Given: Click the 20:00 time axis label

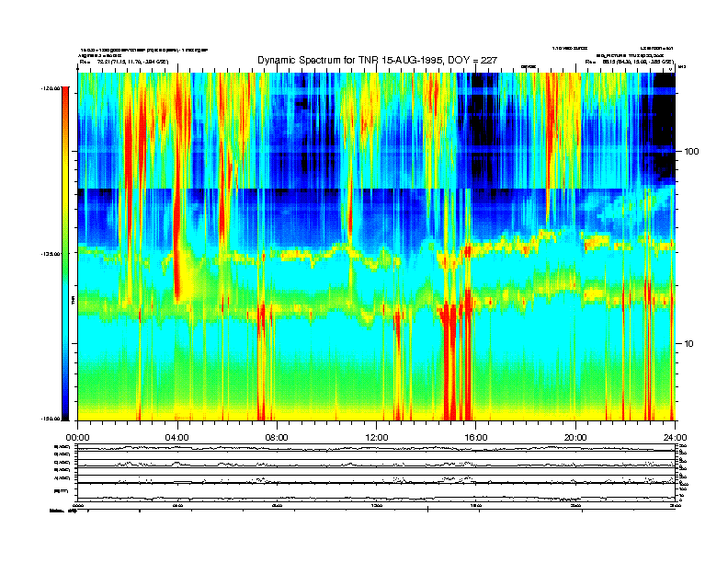Looking at the screenshot, I should [575, 438].
